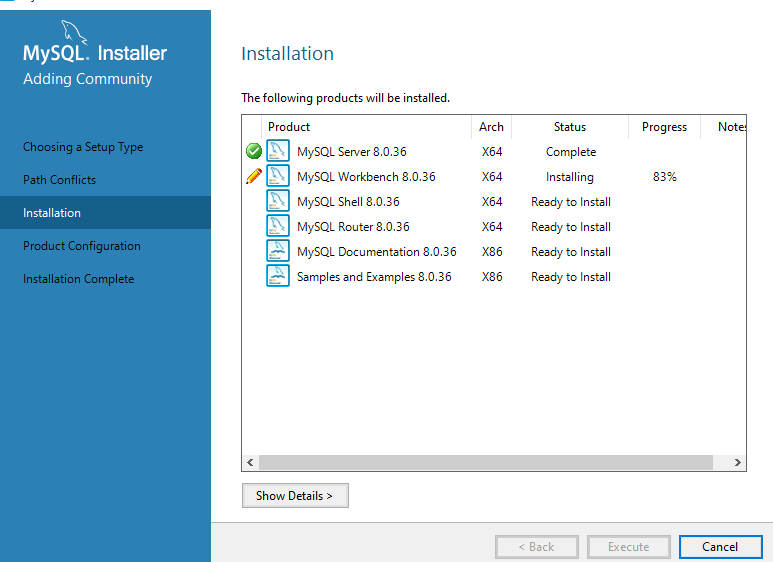This screenshot has width=773, height=562.
Task: Click Ready to Install status for Samples and Examples
Action: click(x=571, y=277)
